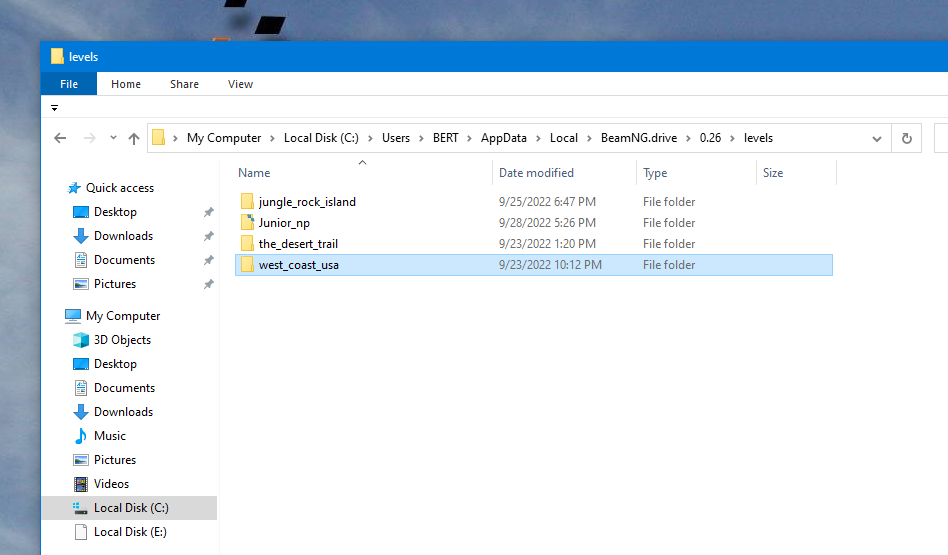Navigate to BeamNG.drive in breadcrumb
948x555 pixels.
pyautogui.click(x=639, y=138)
